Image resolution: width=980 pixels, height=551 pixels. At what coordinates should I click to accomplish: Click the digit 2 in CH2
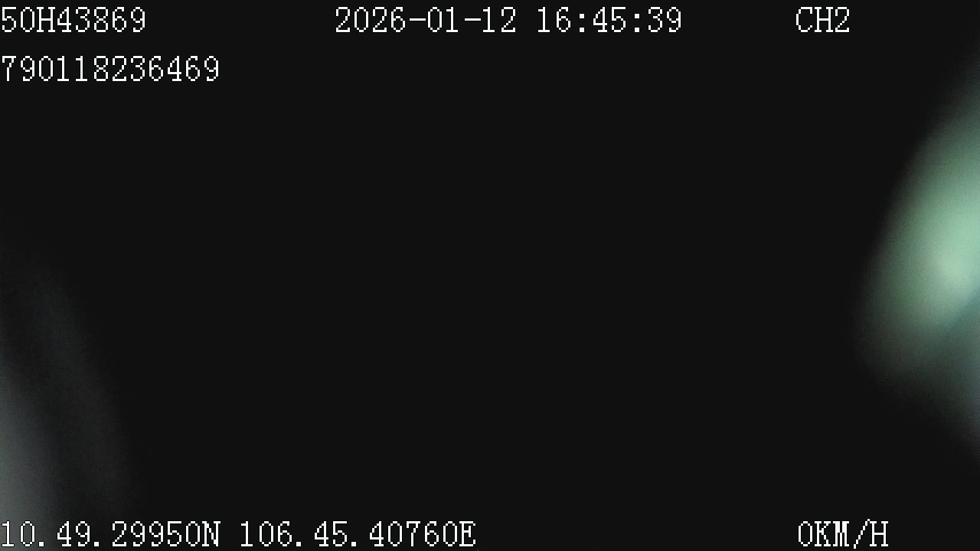point(841,21)
